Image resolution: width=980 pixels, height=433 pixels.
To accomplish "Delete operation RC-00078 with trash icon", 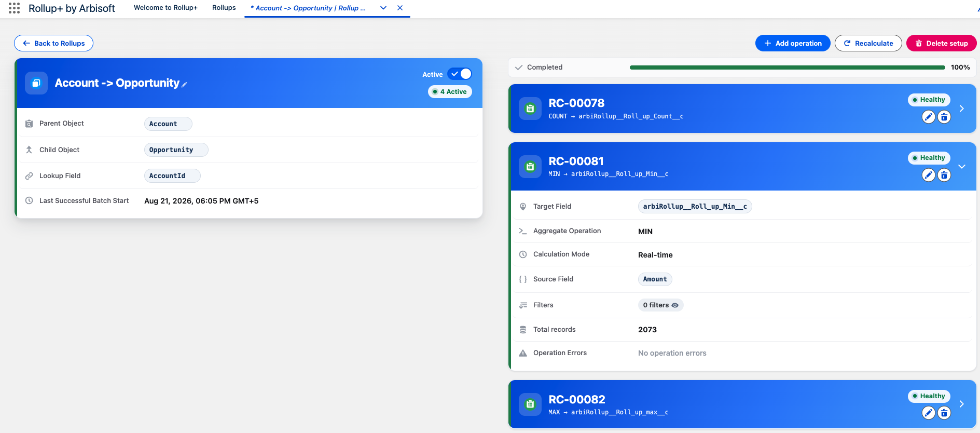I will tap(944, 117).
